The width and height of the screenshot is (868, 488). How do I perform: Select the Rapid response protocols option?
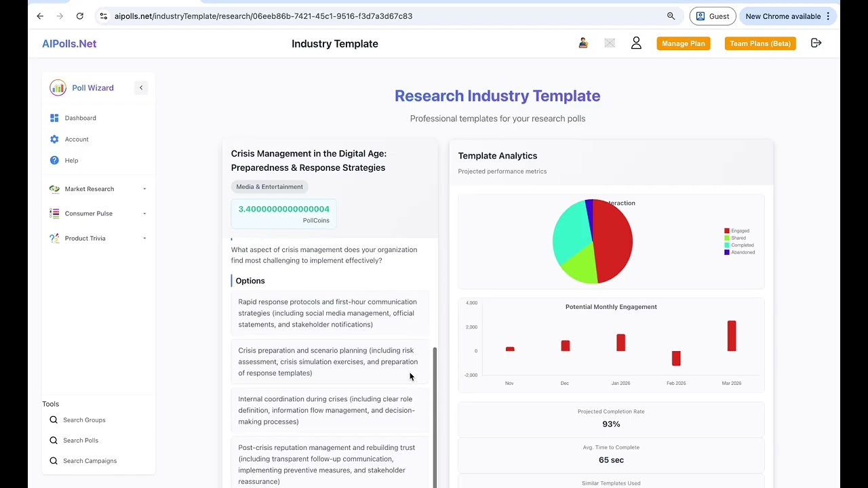(330, 313)
